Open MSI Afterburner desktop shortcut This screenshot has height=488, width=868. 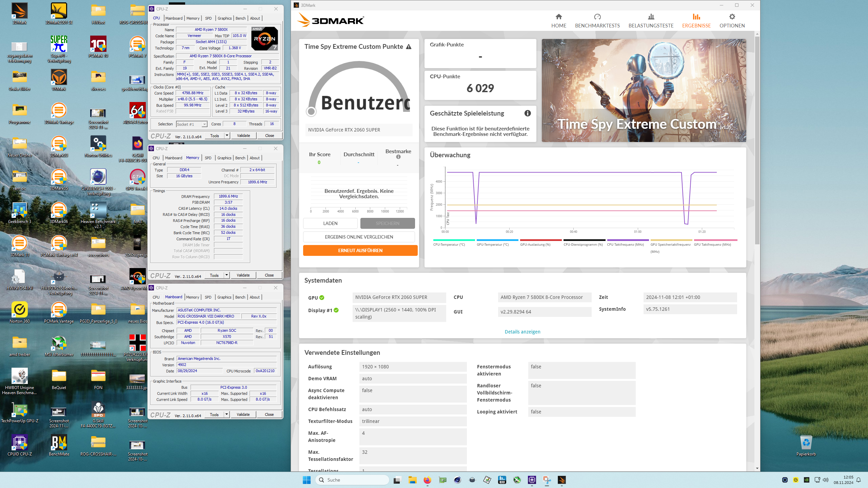tap(59, 346)
